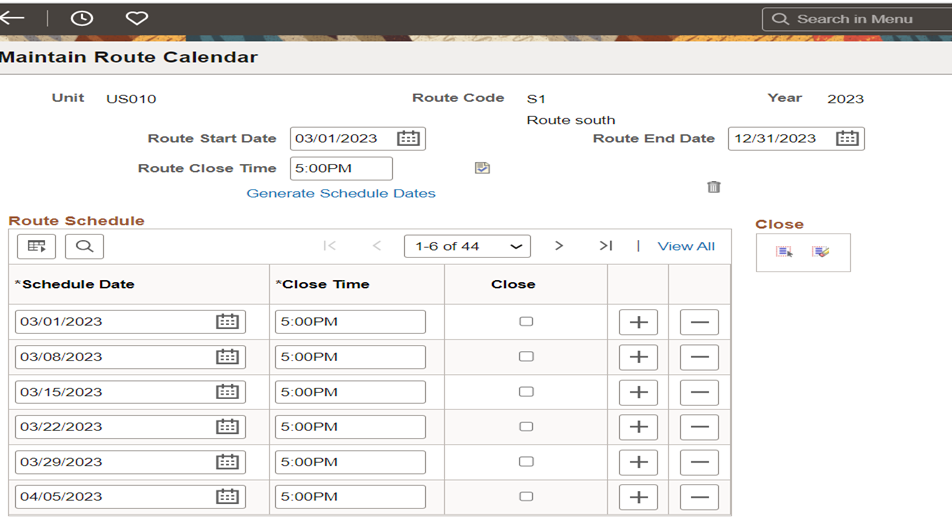
Task: Open calendar picker for Route End Date
Action: [x=847, y=138]
